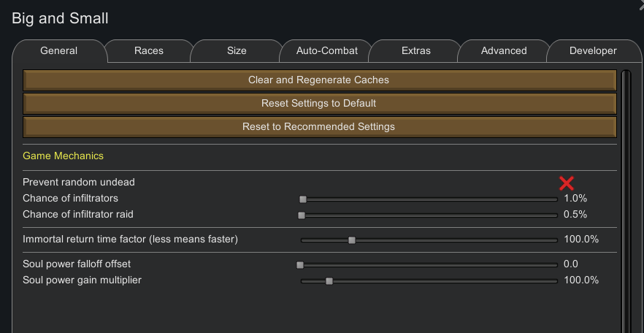Go to the Advanced tab

[x=504, y=51]
